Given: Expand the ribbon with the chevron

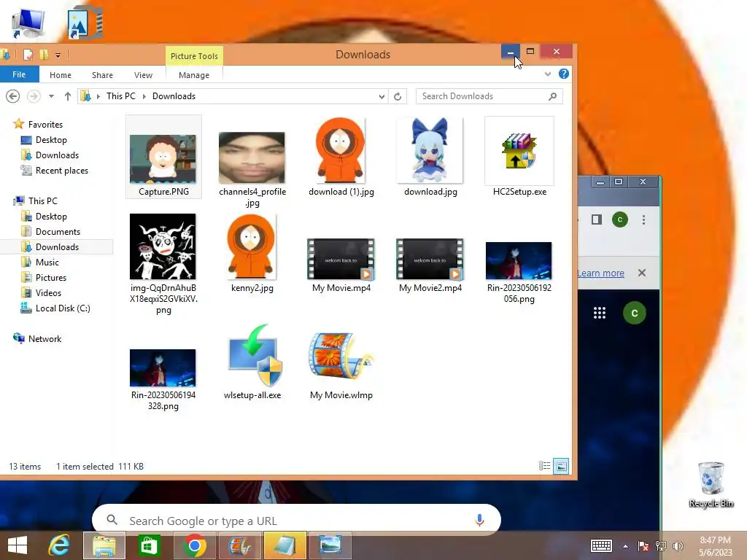Looking at the screenshot, I should point(548,74).
